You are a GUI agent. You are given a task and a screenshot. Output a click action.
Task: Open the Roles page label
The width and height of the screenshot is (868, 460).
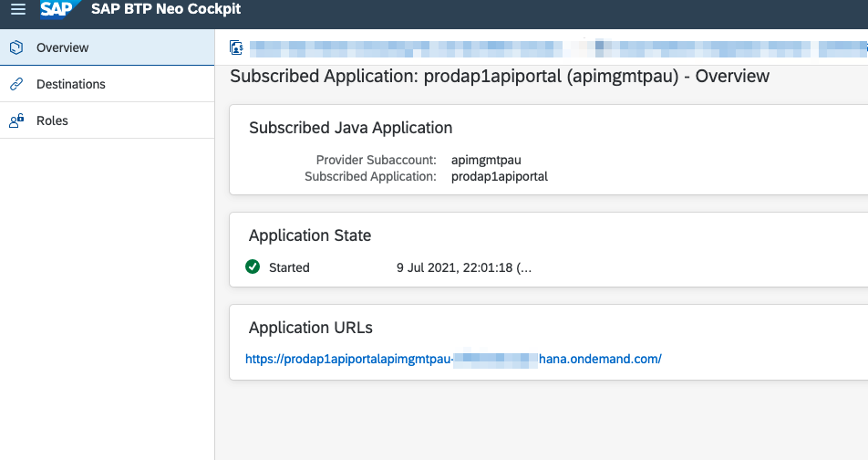pyautogui.click(x=52, y=120)
